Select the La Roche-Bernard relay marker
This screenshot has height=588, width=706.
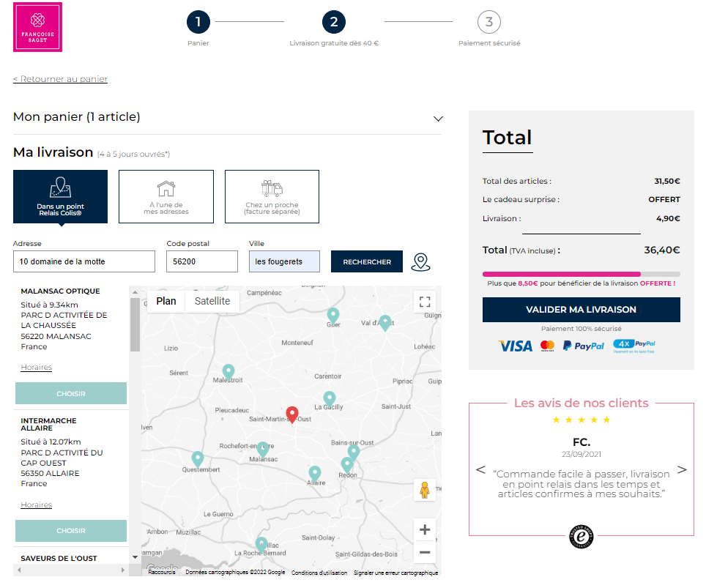coord(261,544)
